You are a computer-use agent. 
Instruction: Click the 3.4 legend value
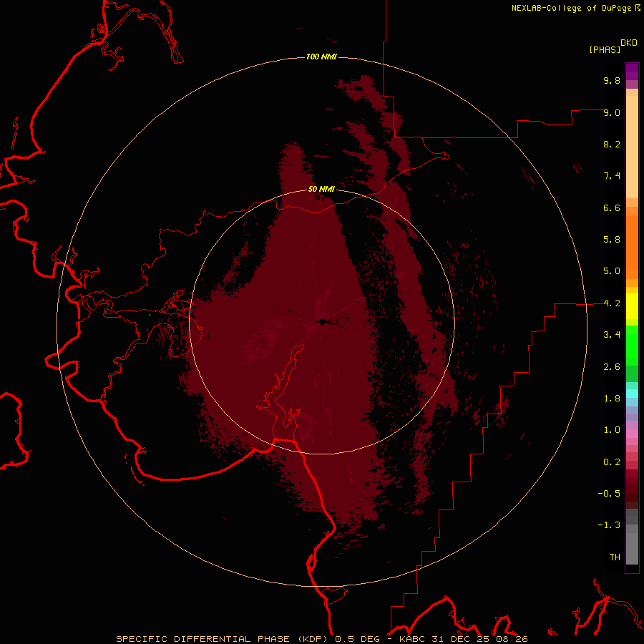612,335
